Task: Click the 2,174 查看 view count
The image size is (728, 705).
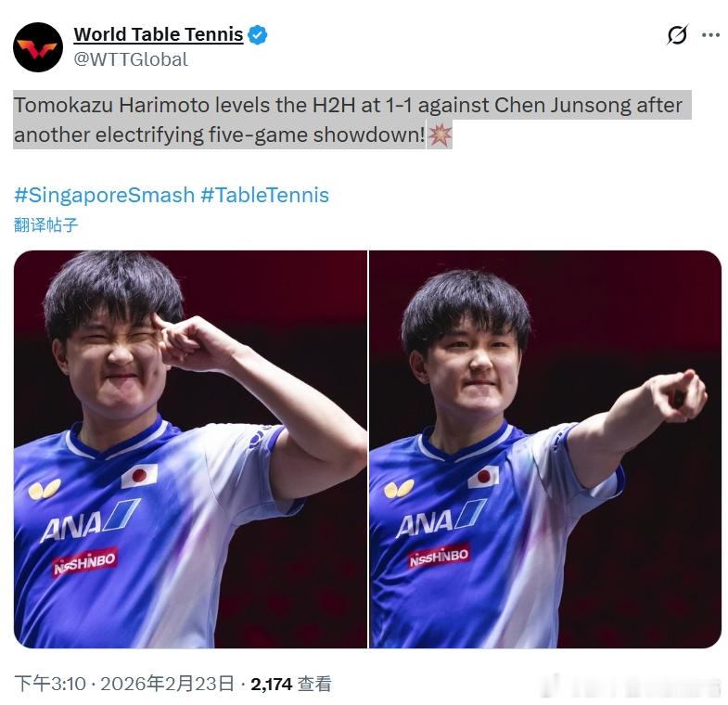Action: pos(291,684)
